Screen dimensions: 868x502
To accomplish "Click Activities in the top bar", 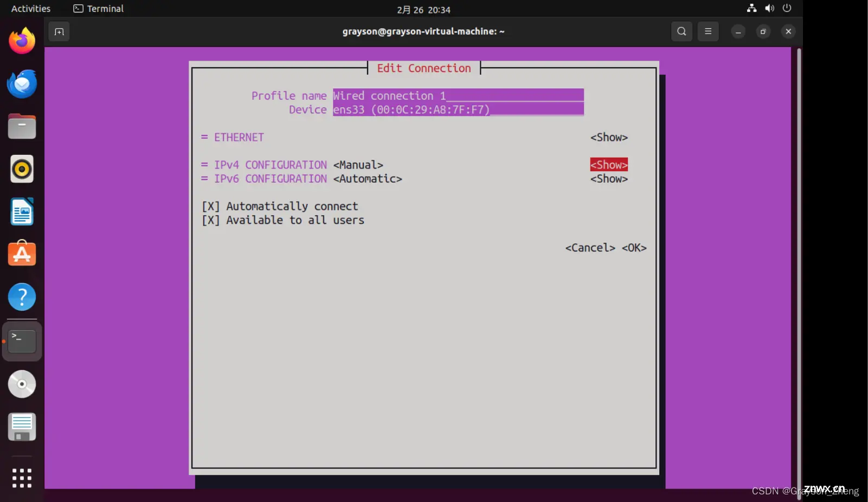I will tap(31, 9).
